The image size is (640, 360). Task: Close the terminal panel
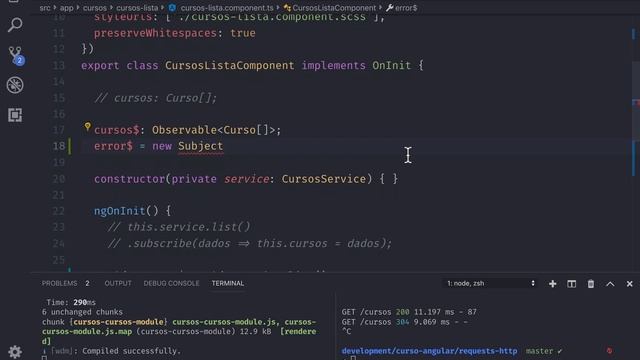coord(629,284)
